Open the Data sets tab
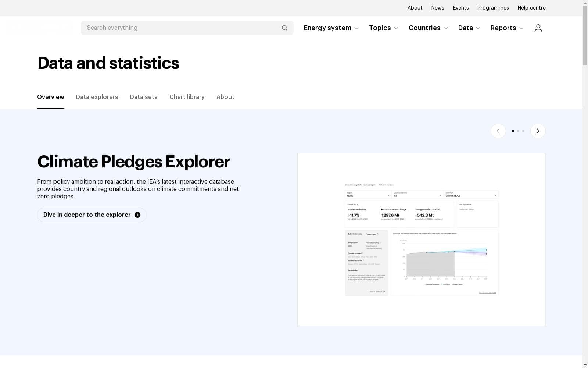The width and height of the screenshot is (588, 368). pyautogui.click(x=144, y=97)
